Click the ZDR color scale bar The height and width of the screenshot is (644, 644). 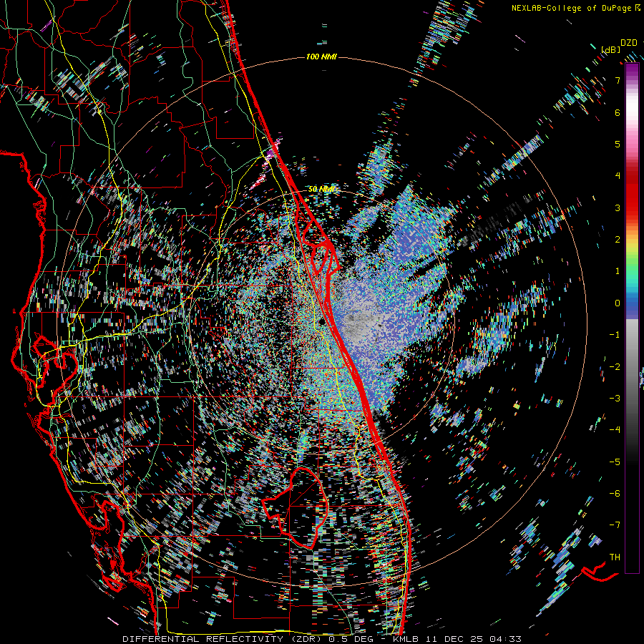click(632, 318)
